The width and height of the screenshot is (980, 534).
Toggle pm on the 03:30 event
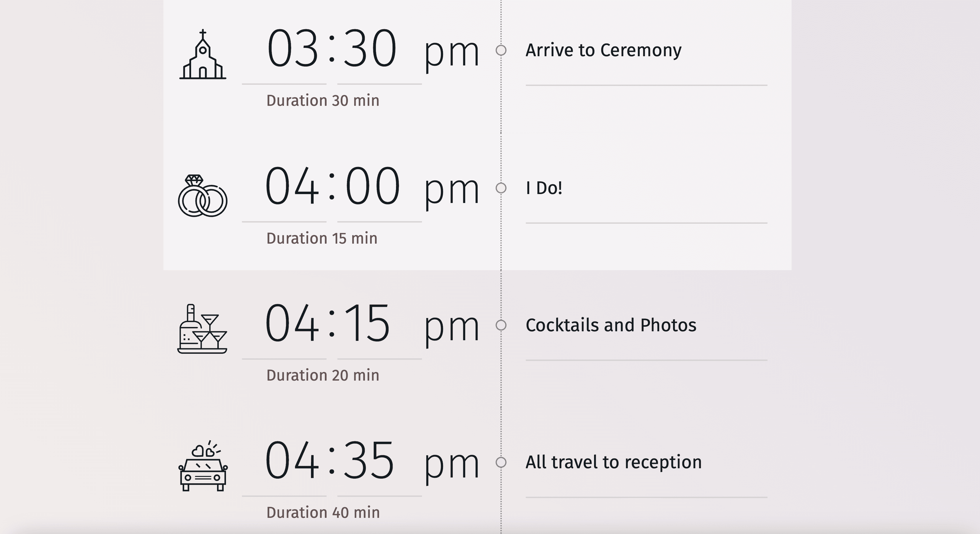(x=451, y=52)
